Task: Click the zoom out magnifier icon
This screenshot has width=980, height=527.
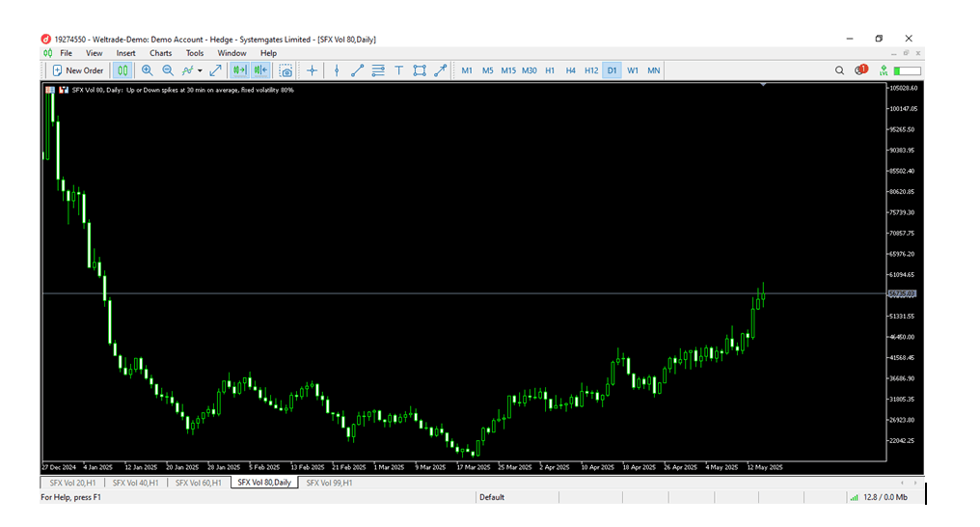Action: pyautogui.click(x=168, y=70)
